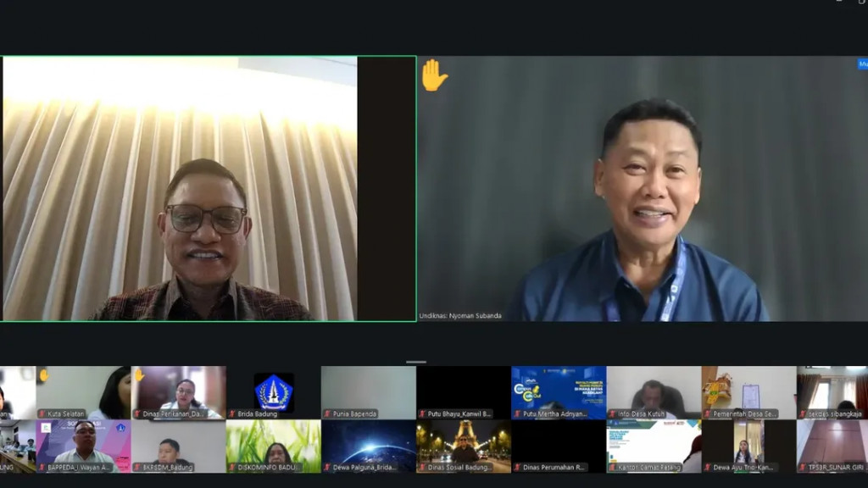Select the Dewa Palguna earth background tile
The height and width of the screenshot is (488, 868).
(368, 445)
